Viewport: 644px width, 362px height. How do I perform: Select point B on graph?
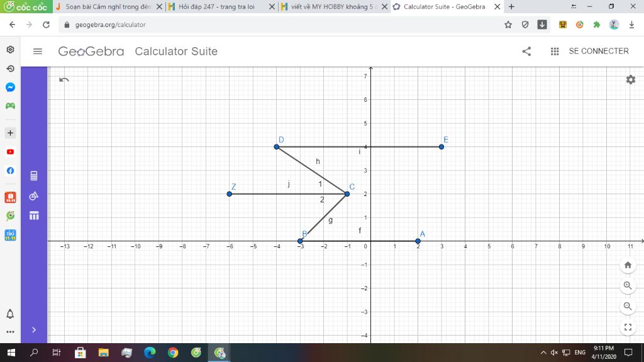300,241
